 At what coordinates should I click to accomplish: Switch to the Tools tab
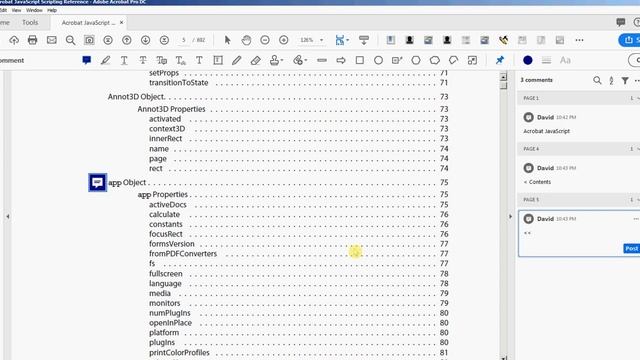pos(30,22)
